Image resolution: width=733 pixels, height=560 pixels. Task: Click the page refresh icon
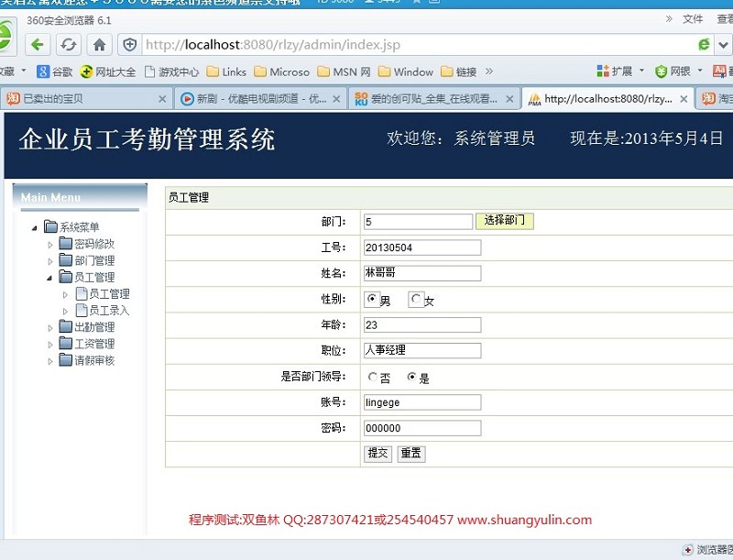point(68,44)
